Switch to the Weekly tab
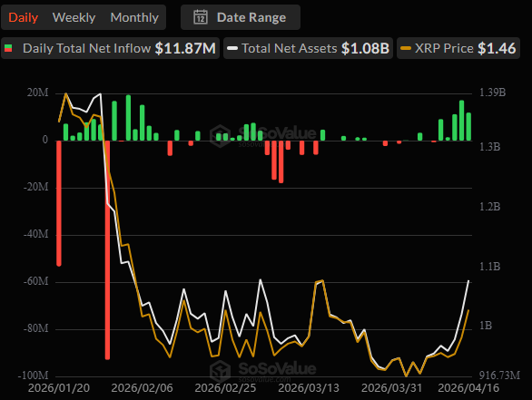This screenshot has width=532, height=400. 74,17
